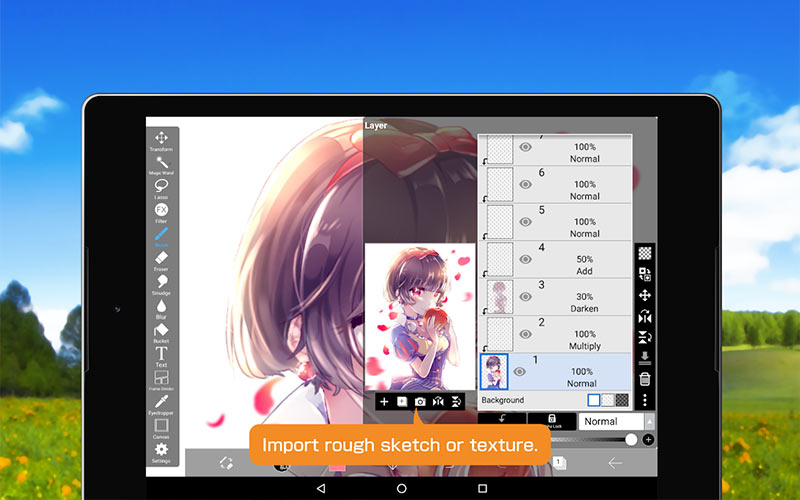Select the Magic Wand tool
This screenshot has height=500, width=800.
161,165
